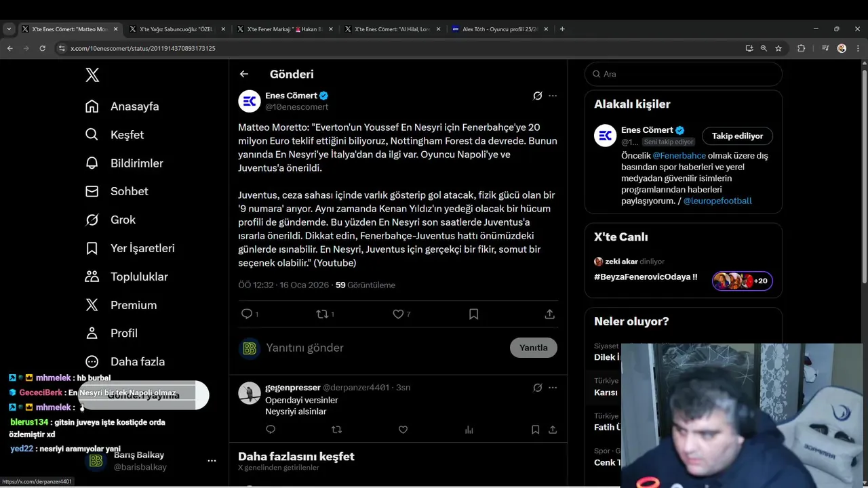Screen dimensions: 868x488
Task: Open @leuropefootball link in bio
Action: [x=717, y=201]
